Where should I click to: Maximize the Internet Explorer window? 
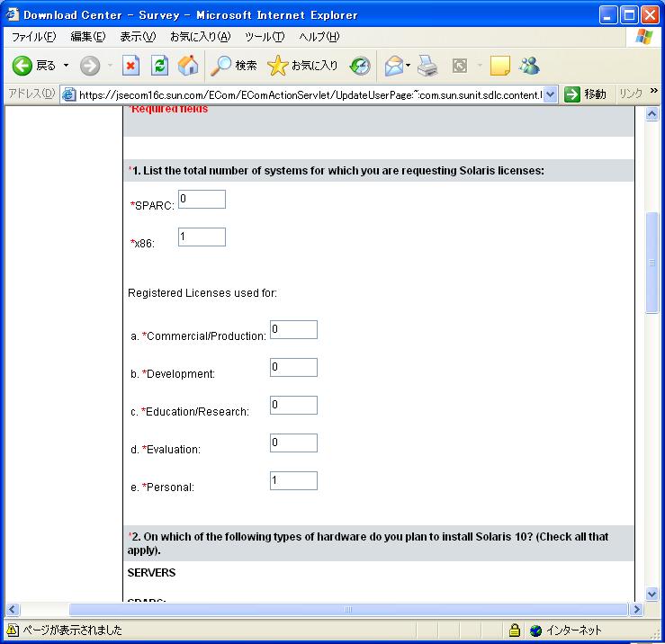point(629,15)
